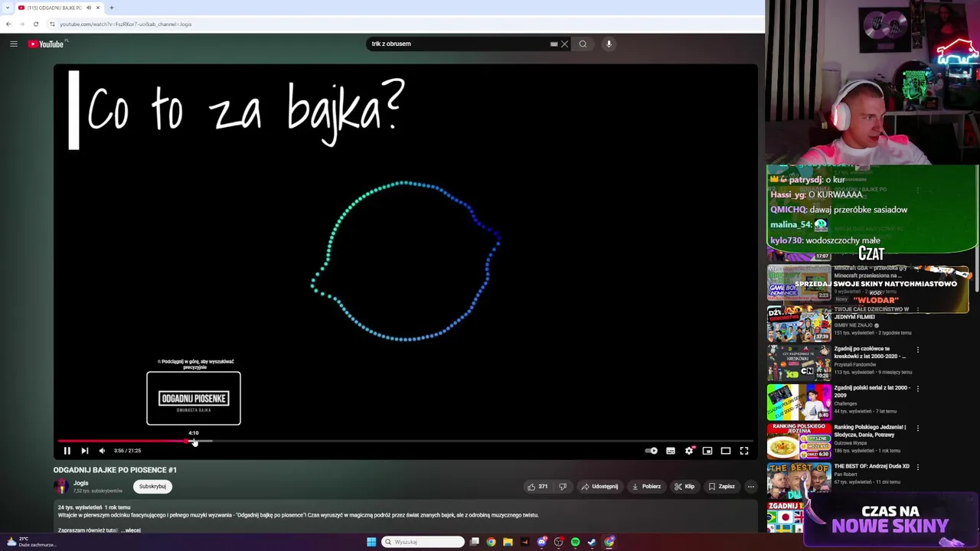Open options for Zgadnij polski serial video

(918, 389)
